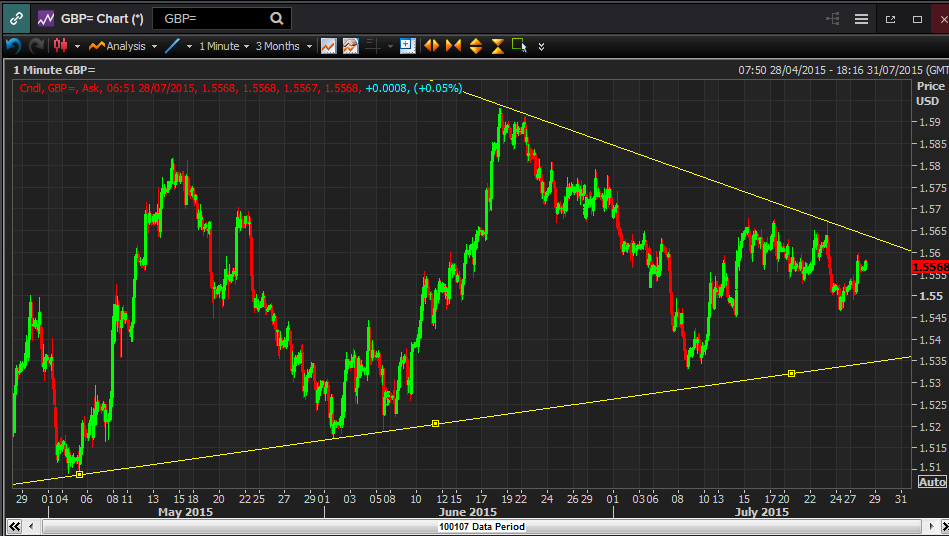Expand the drawing tools dropdown arrow
The height and width of the screenshot is (536, 949).
click(x=189, y=47)
